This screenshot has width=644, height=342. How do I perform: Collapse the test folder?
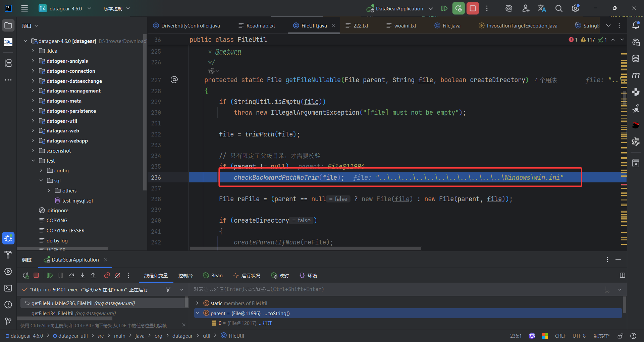click(x=33, y=161)
